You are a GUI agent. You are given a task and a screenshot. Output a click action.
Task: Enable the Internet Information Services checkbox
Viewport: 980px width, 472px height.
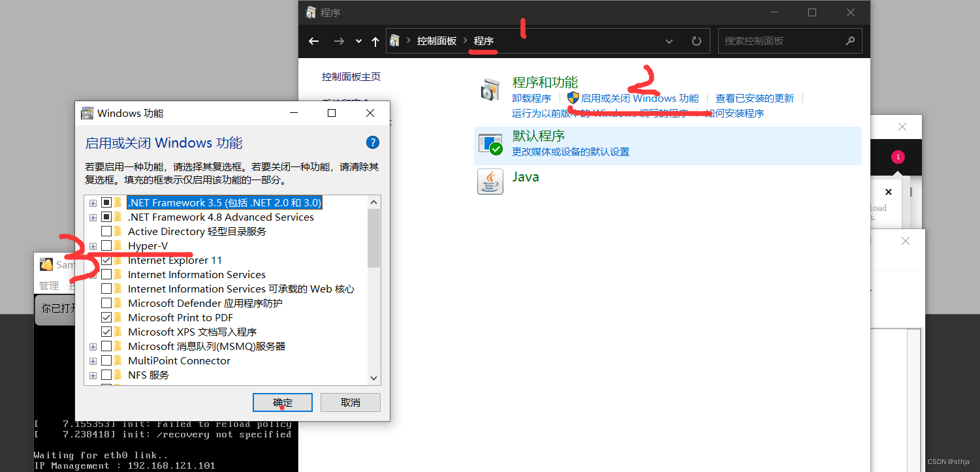pos(106,275)
